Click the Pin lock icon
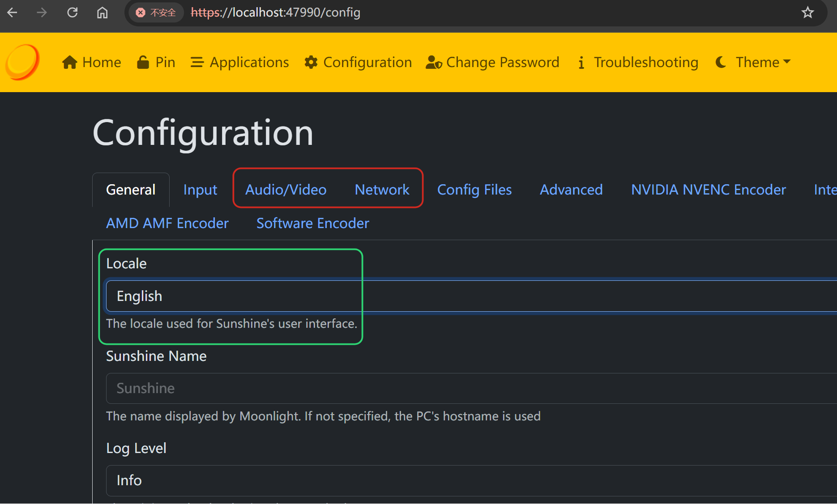837x504 pixels. pyautogui.click(x=143, y=62)
